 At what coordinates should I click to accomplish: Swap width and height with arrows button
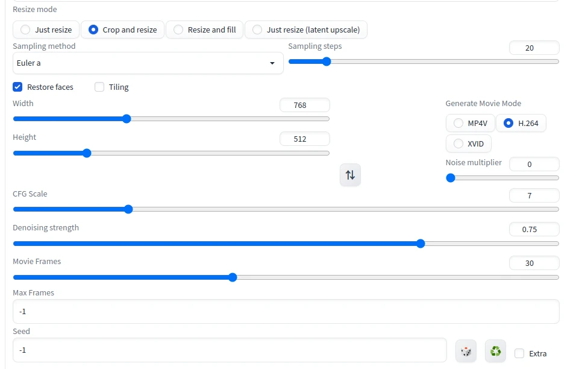[350, 175]
